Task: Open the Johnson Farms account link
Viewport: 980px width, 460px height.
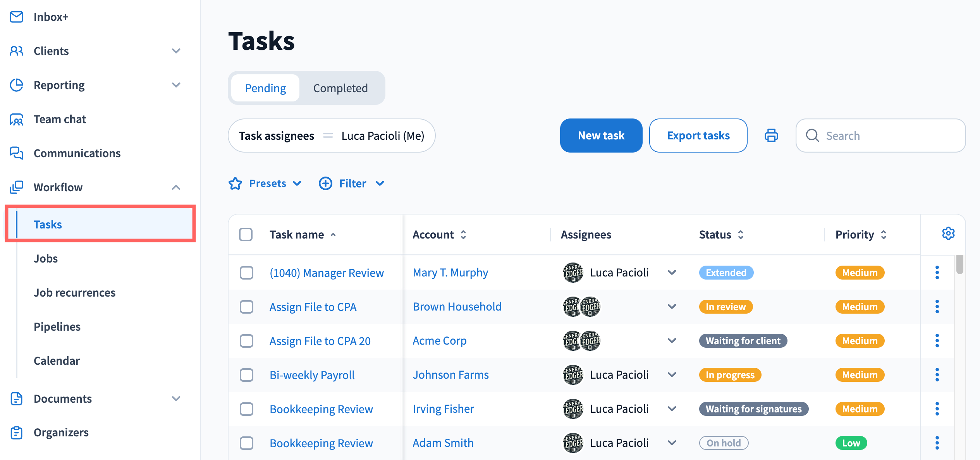Action: 450,375
